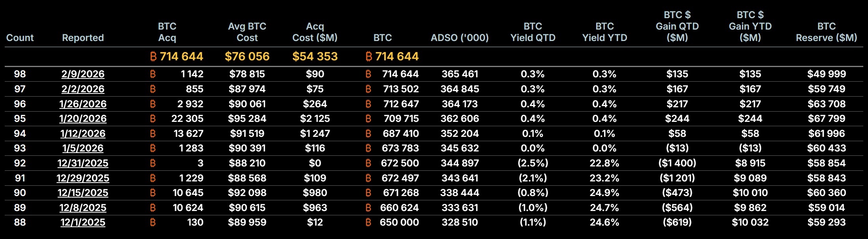Click the Avg BTC Cost column header
This screenshot has width=868, height=239.
(247, 32)
